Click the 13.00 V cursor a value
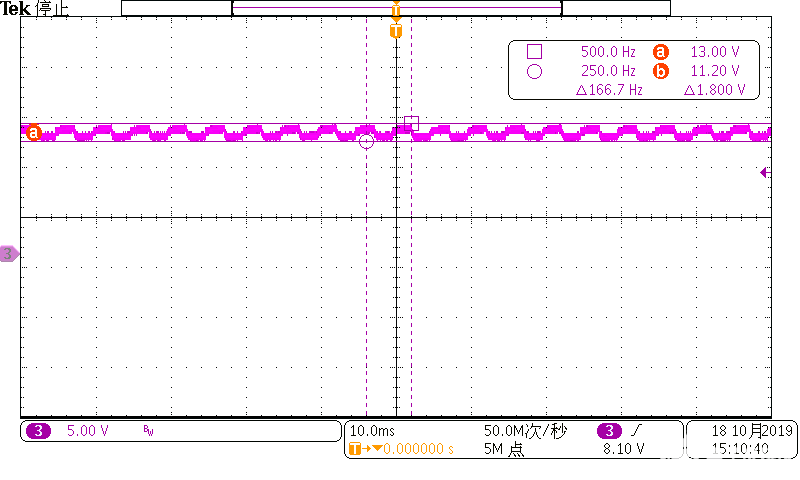The image size is (800, 480). coord(715,52)
